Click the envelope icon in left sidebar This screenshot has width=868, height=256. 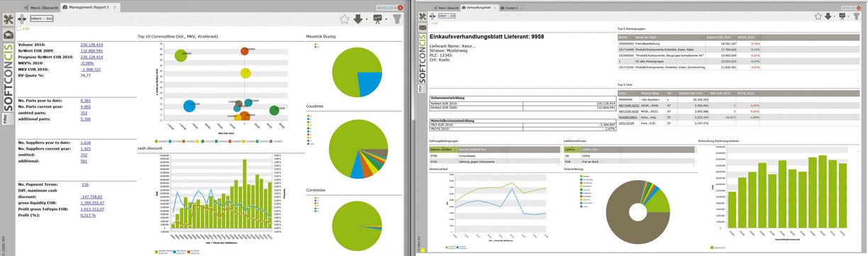point(7,34)
